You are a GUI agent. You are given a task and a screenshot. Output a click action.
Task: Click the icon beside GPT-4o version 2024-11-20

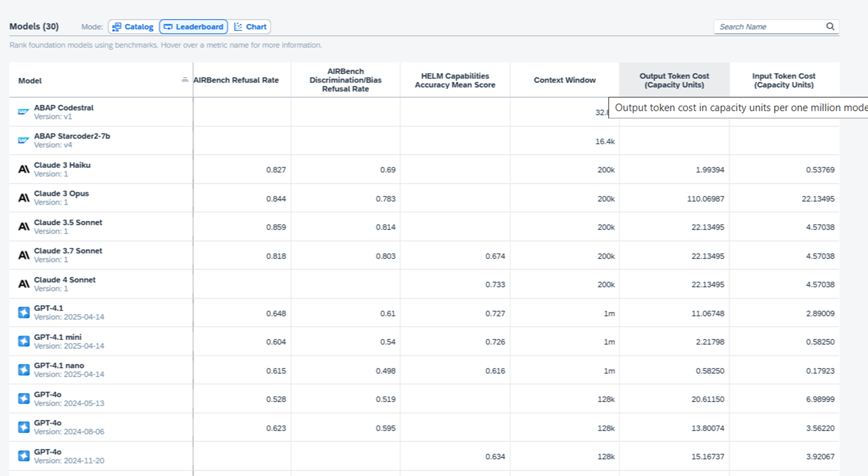(24, 456)
